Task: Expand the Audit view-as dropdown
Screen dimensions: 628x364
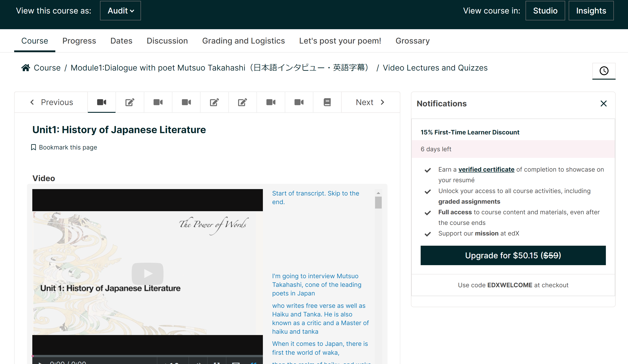Action: click(120, 11)
